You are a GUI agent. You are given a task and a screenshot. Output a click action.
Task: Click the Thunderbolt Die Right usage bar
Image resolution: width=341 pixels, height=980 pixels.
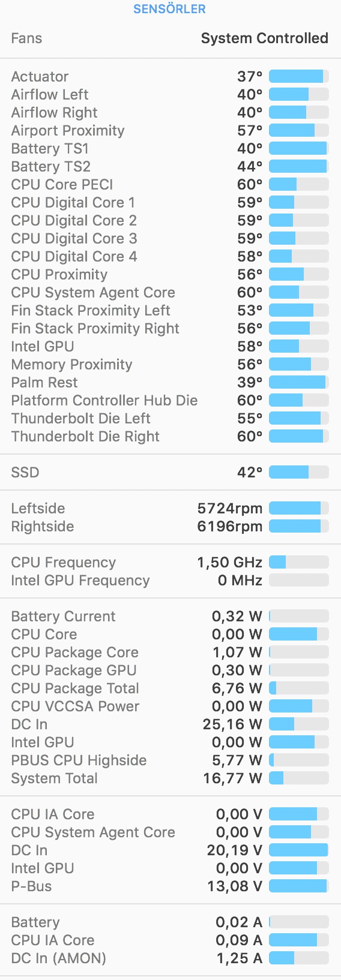coord(299,436)
